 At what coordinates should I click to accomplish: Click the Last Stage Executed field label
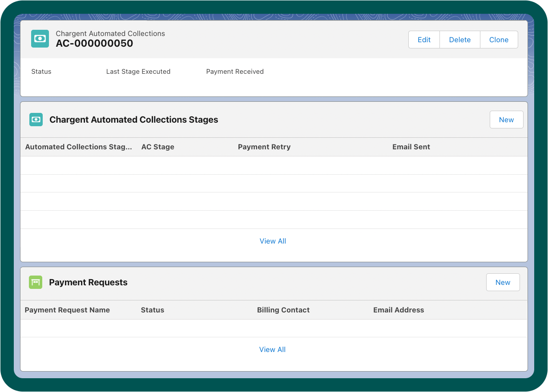coord(138,72)
